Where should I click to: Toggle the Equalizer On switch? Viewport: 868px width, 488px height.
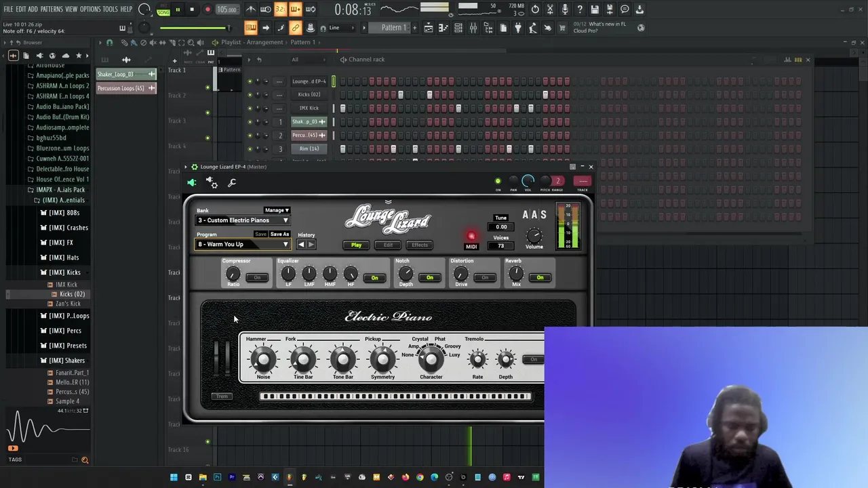point(374,277)
